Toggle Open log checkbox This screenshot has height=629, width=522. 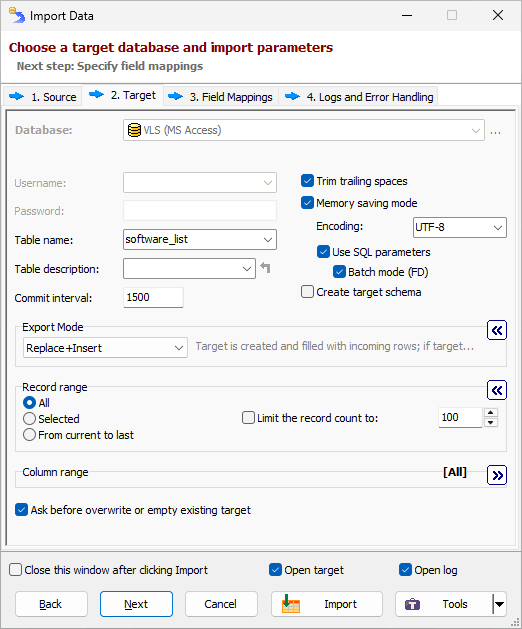[405, 570]
